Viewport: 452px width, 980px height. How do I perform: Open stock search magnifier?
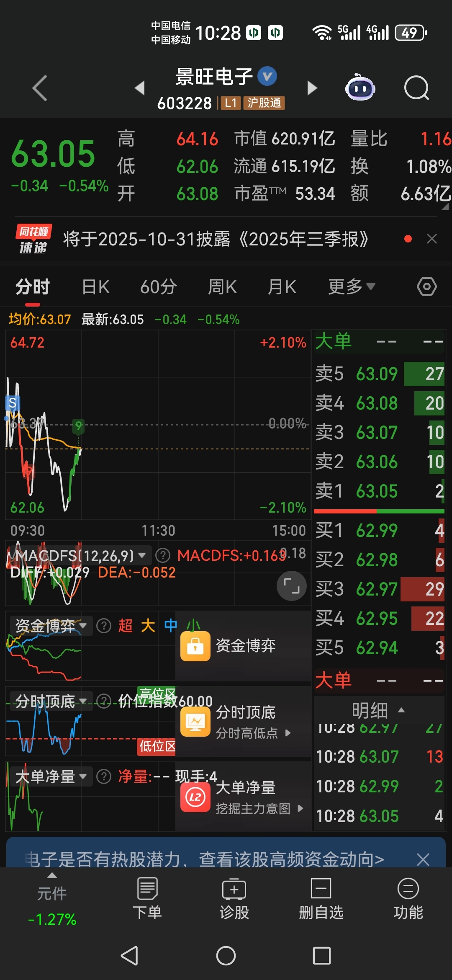pos(417,88)
